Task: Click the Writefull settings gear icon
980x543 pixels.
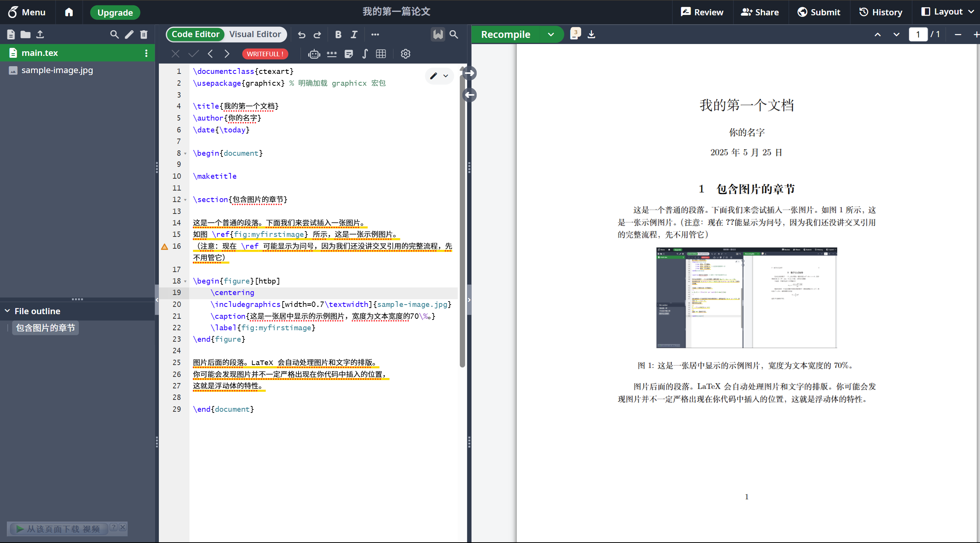Action: pos(405,54)
